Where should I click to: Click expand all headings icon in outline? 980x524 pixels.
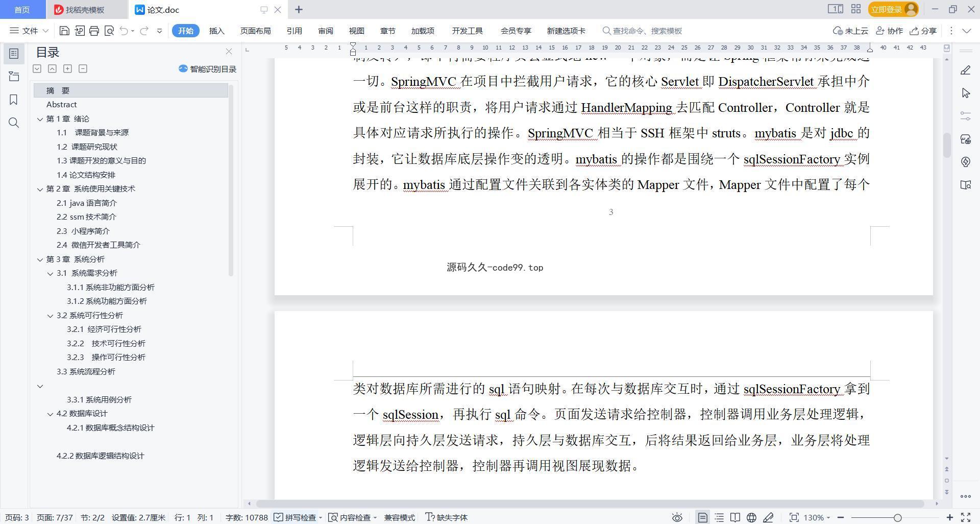[37, 68]
